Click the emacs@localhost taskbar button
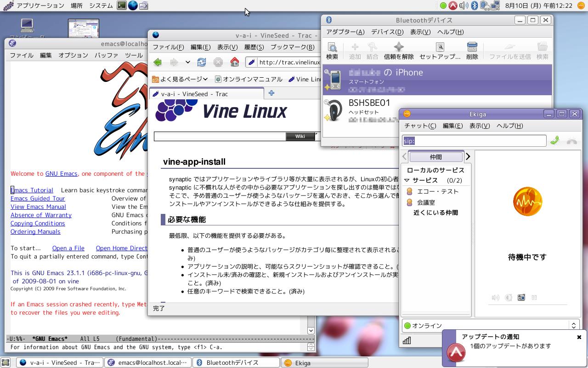Screen dimensions: 588x368 pyautogui.click(x=147, y=362)
